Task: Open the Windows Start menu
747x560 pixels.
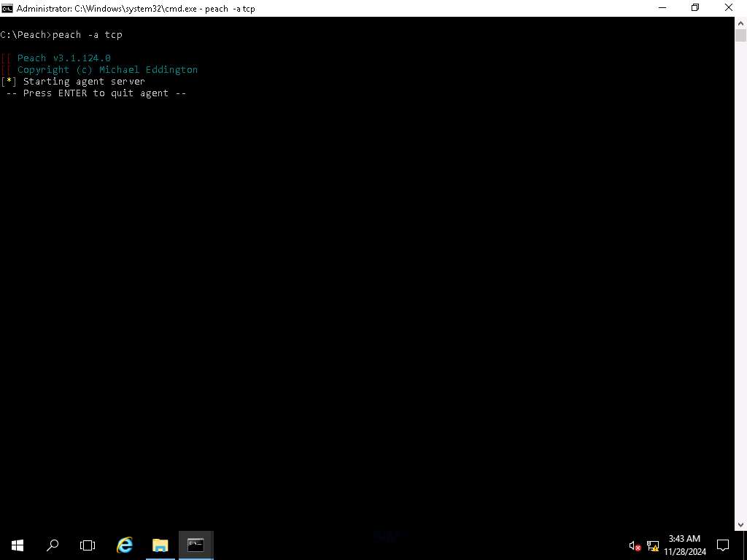Action: [x=17, y=545]
